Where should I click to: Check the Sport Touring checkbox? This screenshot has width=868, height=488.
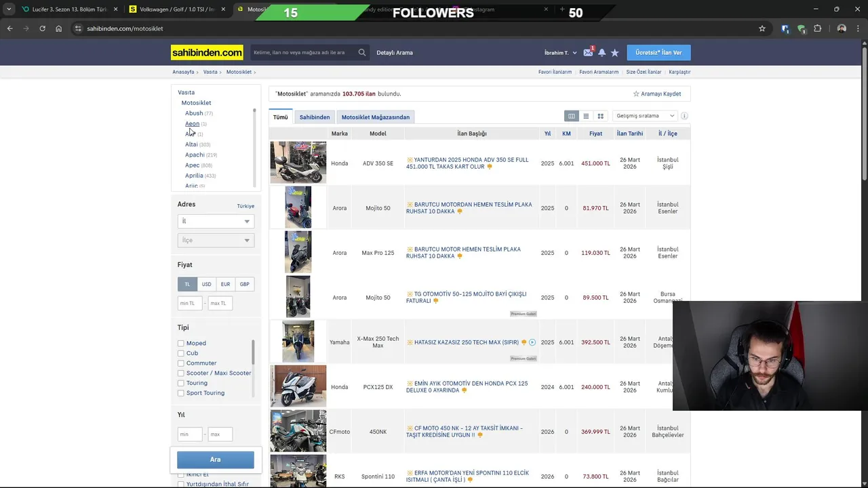tap(181, 393)
